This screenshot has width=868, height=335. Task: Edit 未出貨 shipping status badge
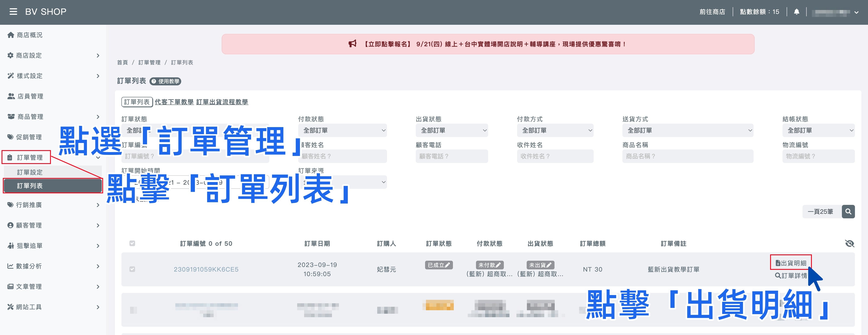click(x=540, y=265)
